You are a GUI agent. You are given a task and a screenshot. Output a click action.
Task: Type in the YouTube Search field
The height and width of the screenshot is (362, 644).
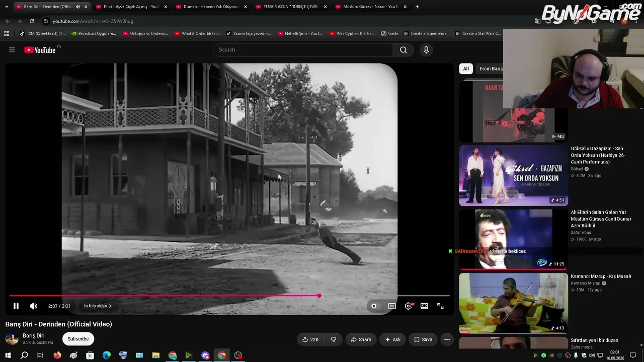pyautogui.click(x=303, y=50)
